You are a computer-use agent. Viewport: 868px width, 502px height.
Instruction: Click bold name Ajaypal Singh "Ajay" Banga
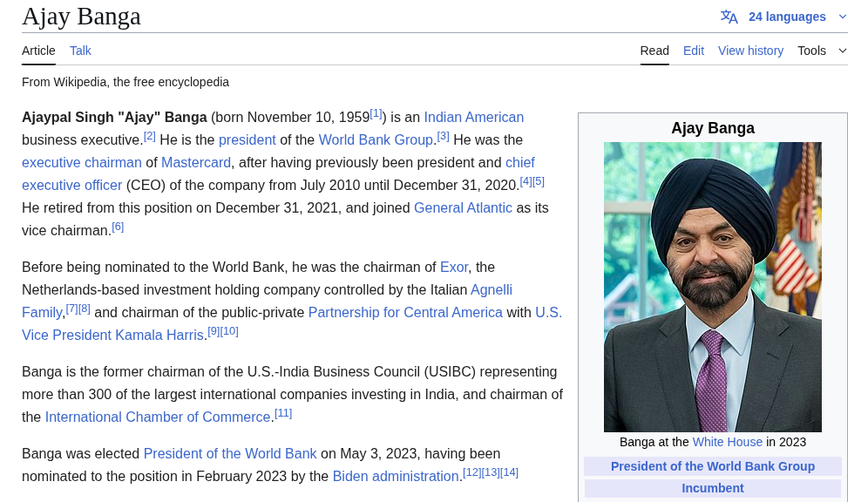coord(114,118)
